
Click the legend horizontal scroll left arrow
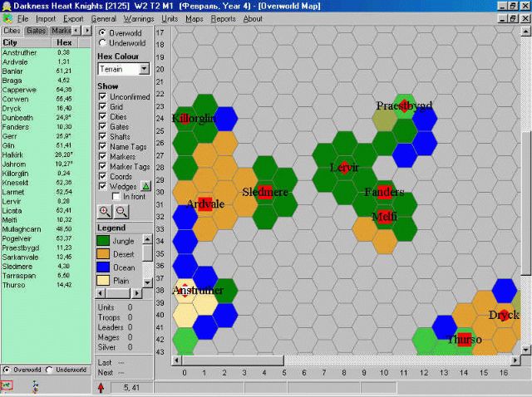pyautogui.click(x=101, y=293)
